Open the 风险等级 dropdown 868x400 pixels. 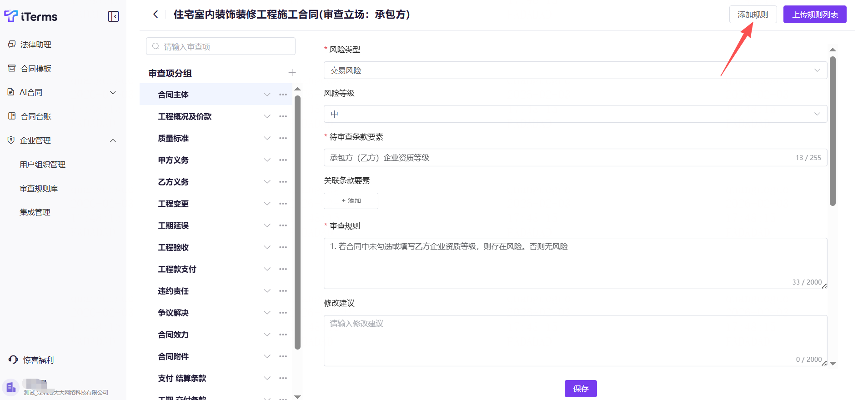[x=575, y=114]
